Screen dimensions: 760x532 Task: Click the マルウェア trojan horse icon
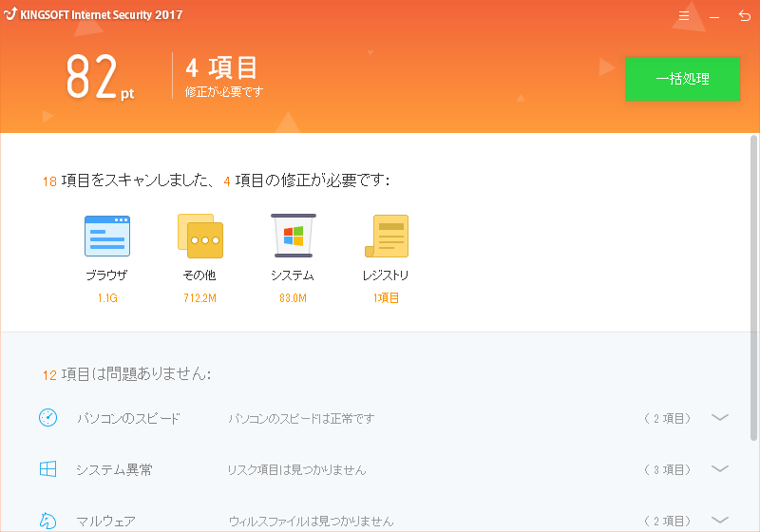tap(47, 521)
